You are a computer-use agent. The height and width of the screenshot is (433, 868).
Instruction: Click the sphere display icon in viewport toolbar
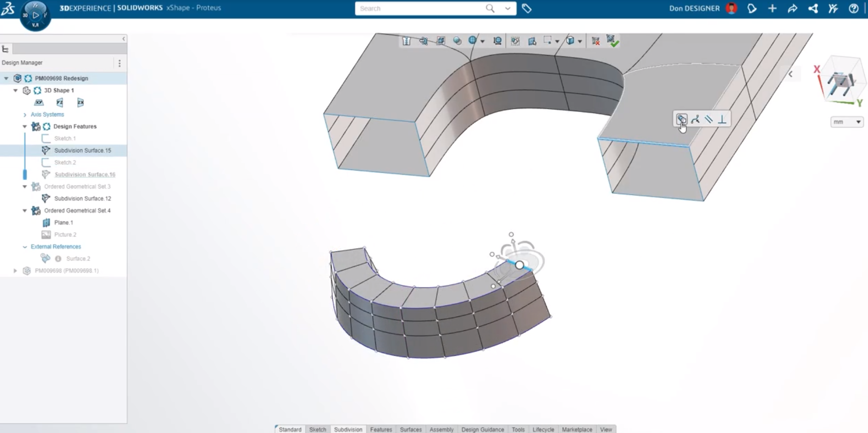[458, 41]
